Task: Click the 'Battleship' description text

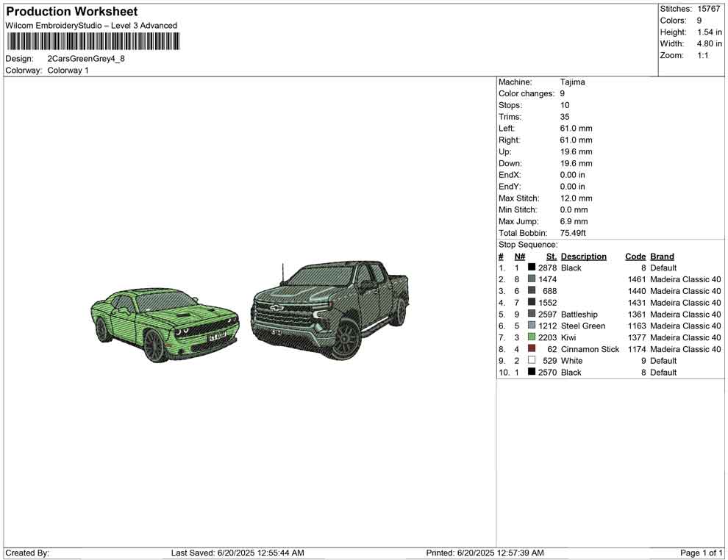Action: click(579, 314)
